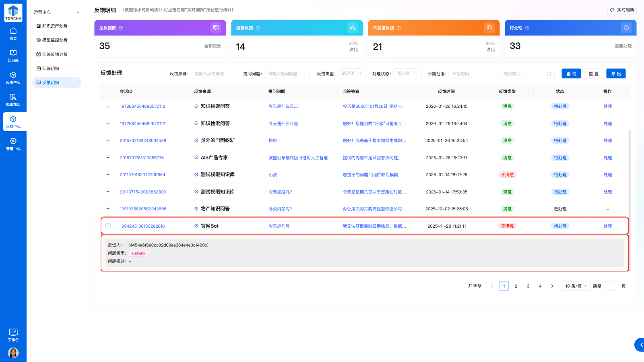Select 知识资产分析 in the side menu
Screen dimensions: 644x362
click(x=55, y=26)
